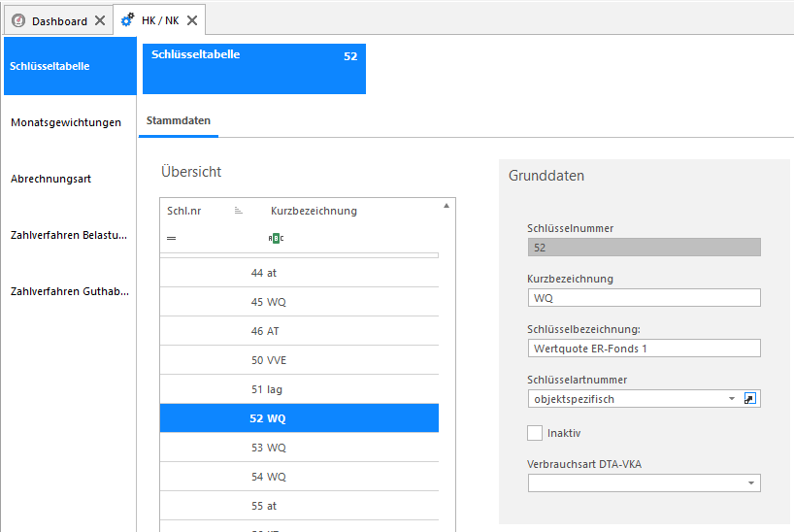This screenshot has width=794, height=532.
Task: Select row 50 VVE
Action: click(299, 360)
